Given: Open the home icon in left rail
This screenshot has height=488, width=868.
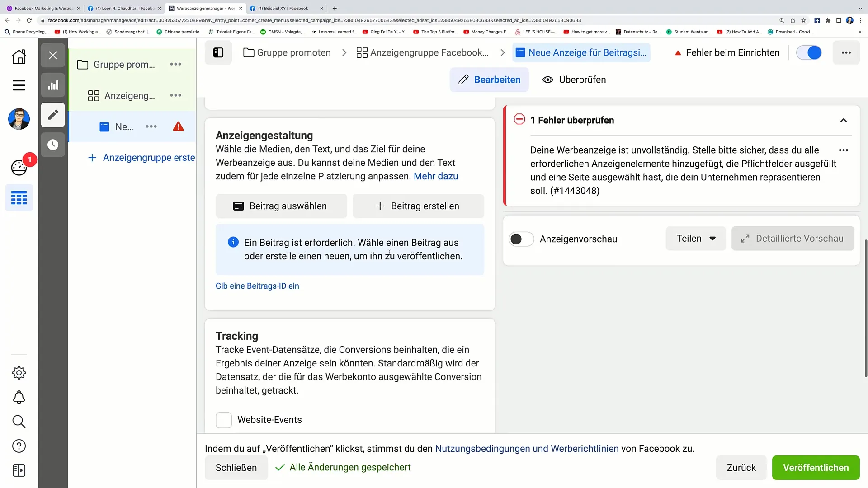Looking at the screenshot, I should [x=19, y=56].
